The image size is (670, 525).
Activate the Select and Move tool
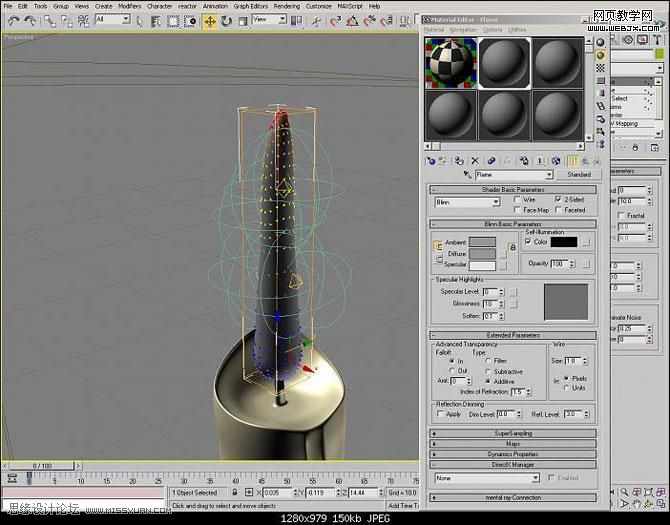[x=209, y=21]
